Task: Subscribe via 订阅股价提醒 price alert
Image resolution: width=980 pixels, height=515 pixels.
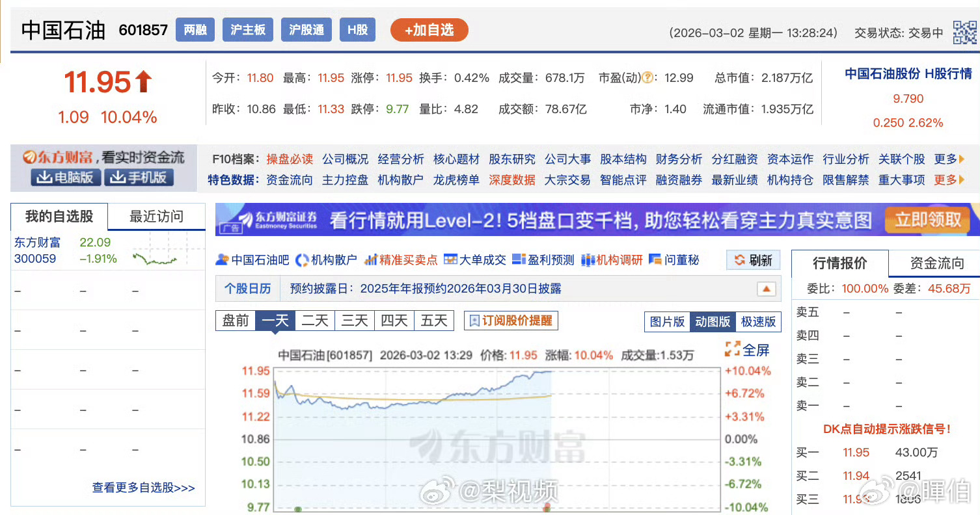Action: [x=511, y=321]
